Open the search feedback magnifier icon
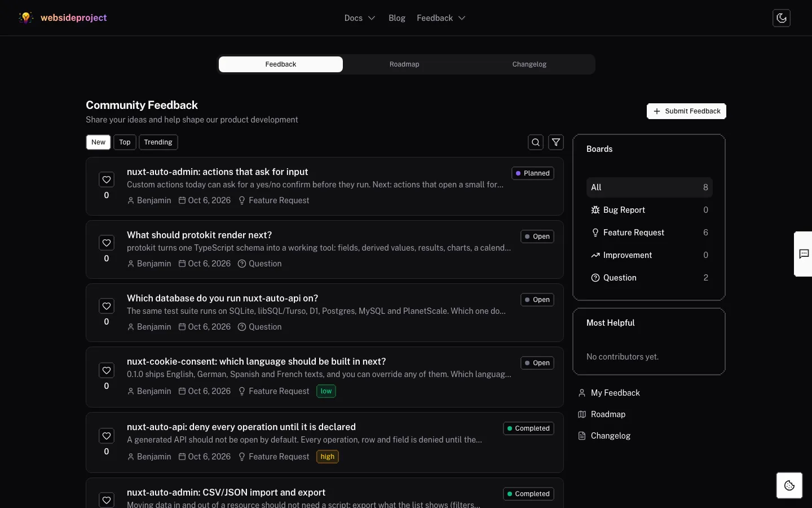The image size is (812, 508). [536, 142]
